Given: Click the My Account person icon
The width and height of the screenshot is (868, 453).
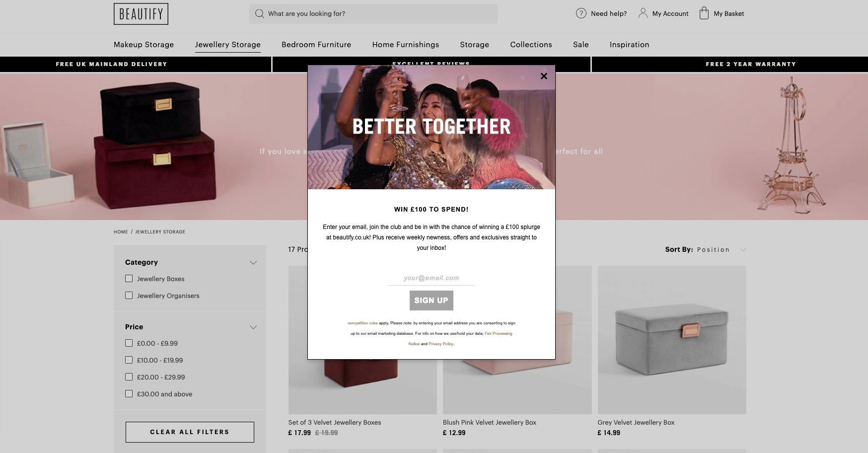Looking at the screenshot, I should click(x=643, y=13).
